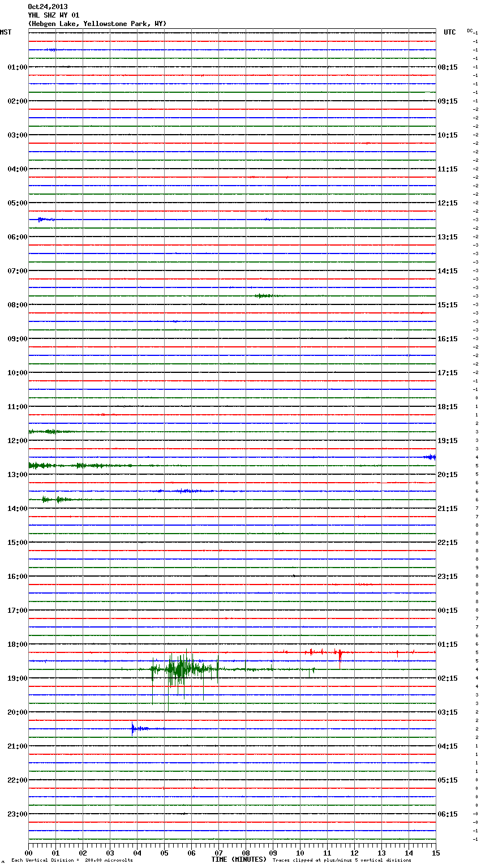Screen dimensions: 481x868
Task: Click the 16:15 UTC time label
Action: point(448,339)
